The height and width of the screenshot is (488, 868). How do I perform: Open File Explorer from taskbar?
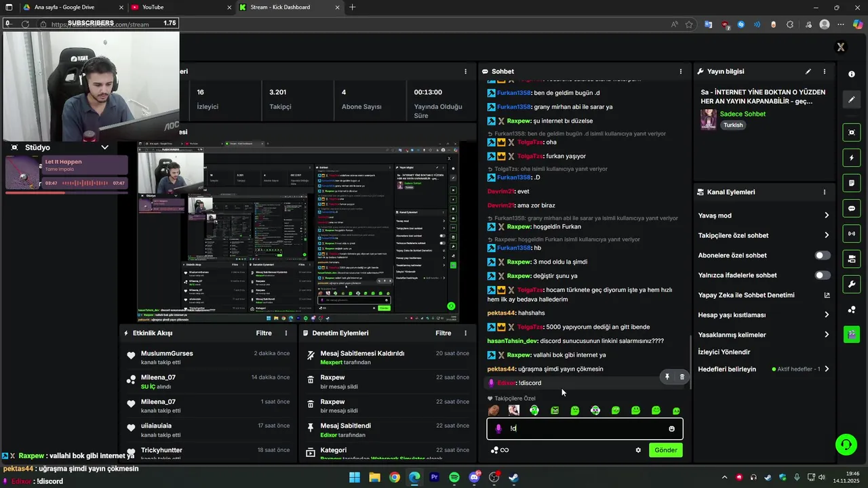click(x=374, y=477)
